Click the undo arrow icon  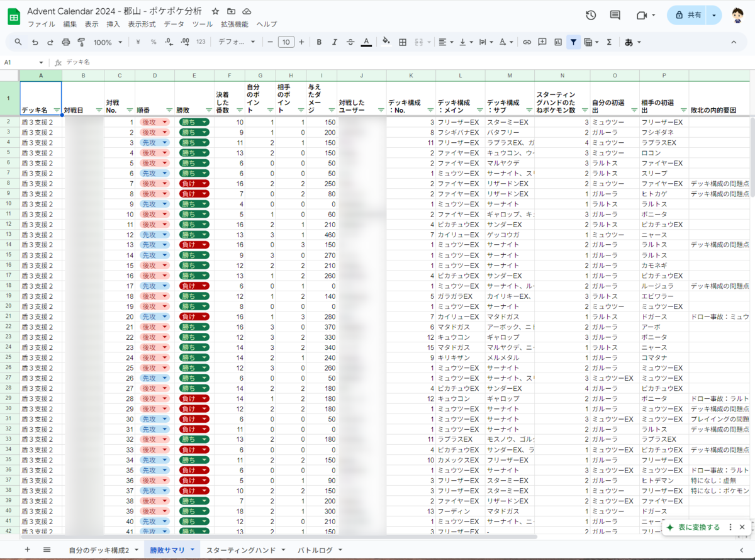coord(35,42)
